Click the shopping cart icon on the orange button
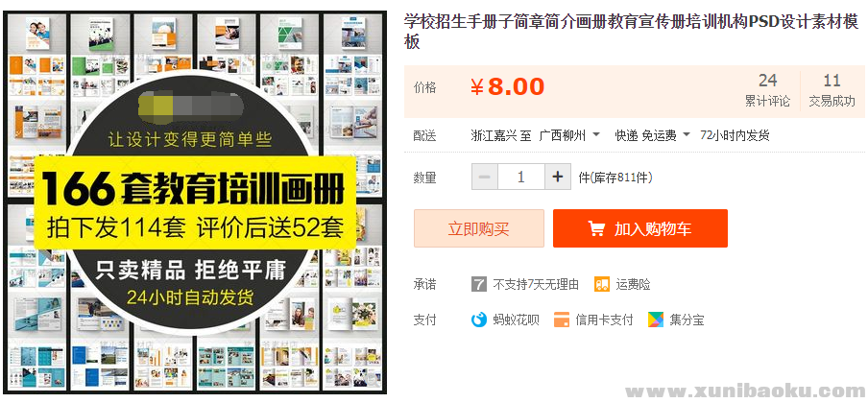This screenshot has height=403, width=868. pos(596,228)
